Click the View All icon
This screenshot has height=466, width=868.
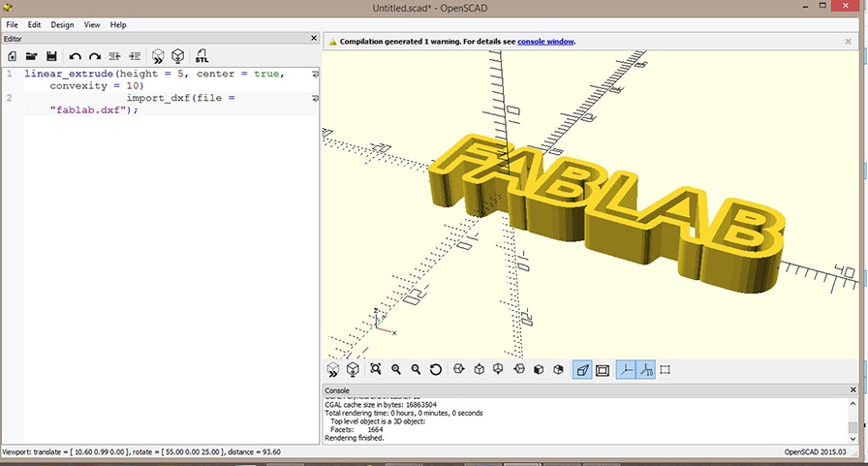point(376,369)
